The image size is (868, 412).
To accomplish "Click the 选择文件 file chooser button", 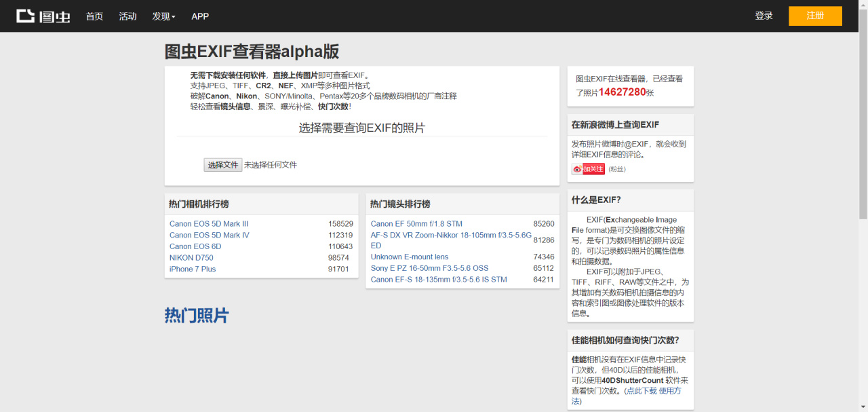I will click(223, 165).
